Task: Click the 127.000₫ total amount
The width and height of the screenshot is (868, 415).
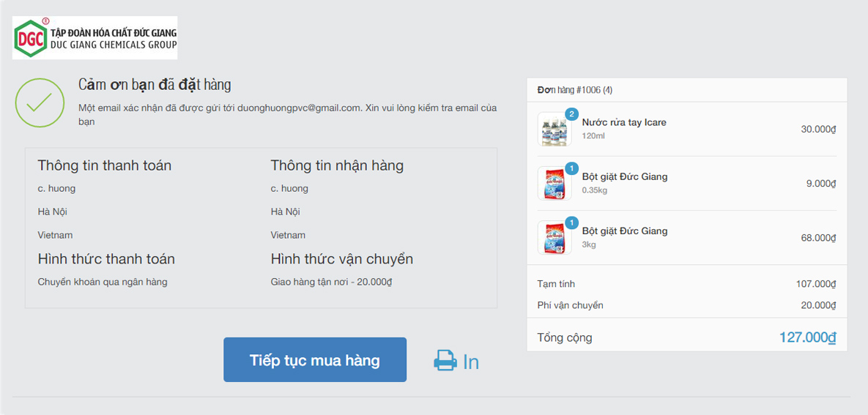Action: click(x=807, y=337)
